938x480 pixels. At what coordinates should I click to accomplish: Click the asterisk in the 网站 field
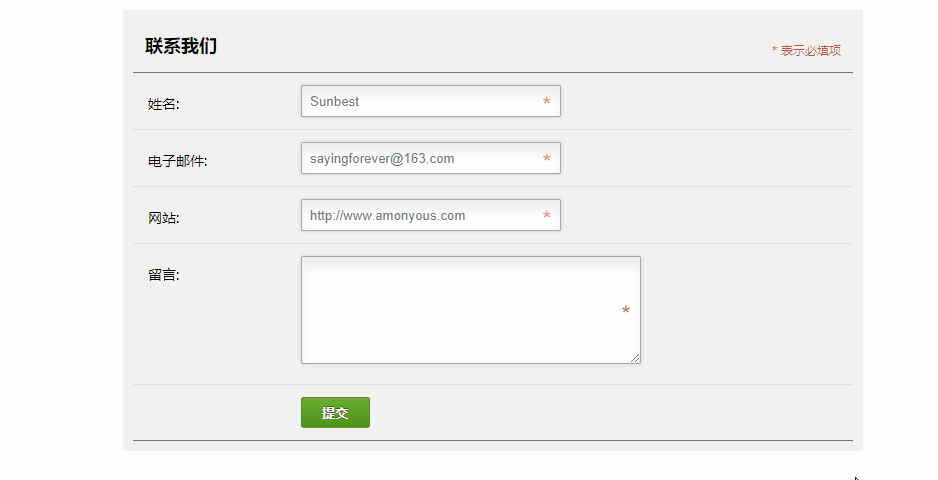pyautogui.click(x=546, y=215)
